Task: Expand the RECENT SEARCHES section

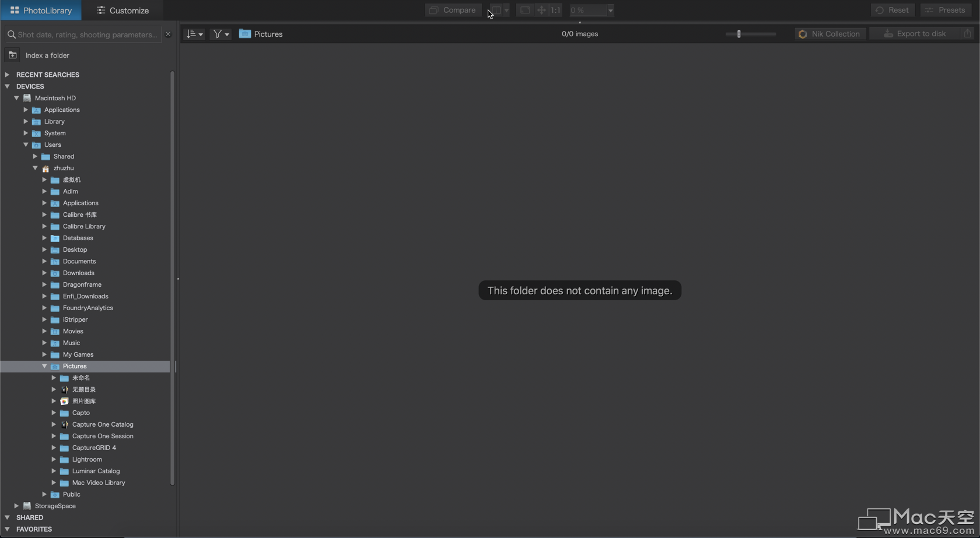Action: point(7,75)
